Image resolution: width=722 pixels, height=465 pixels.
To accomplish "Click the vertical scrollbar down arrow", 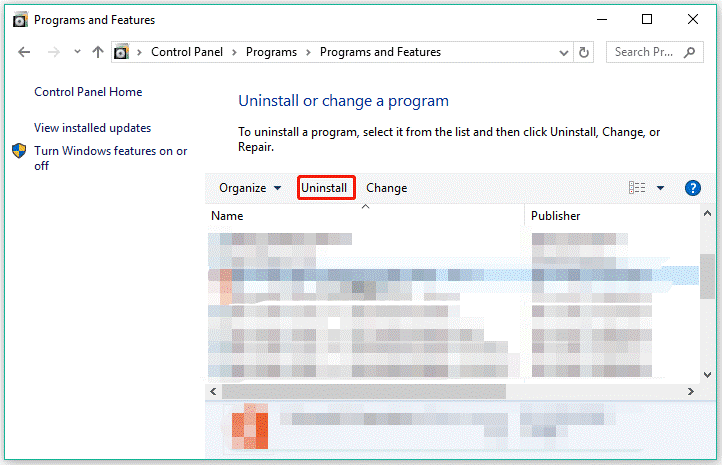I will coord(707,375).
